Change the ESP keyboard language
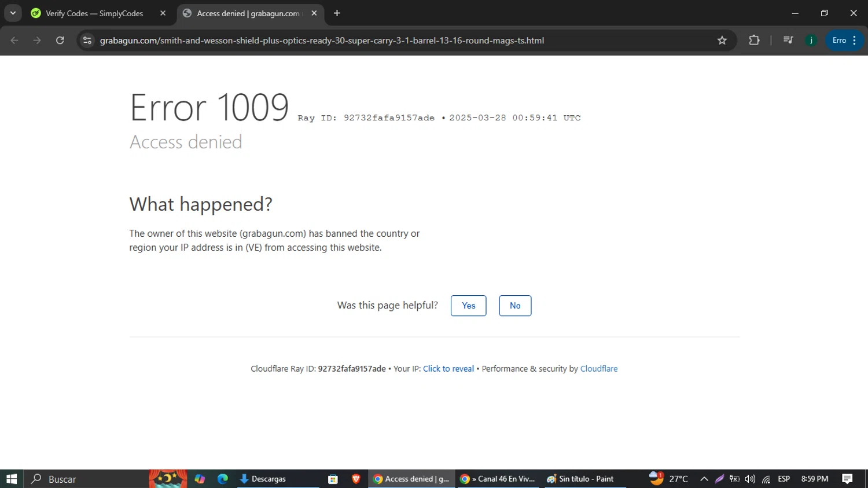This screenshot has height=488, width=868. [784, 479]
